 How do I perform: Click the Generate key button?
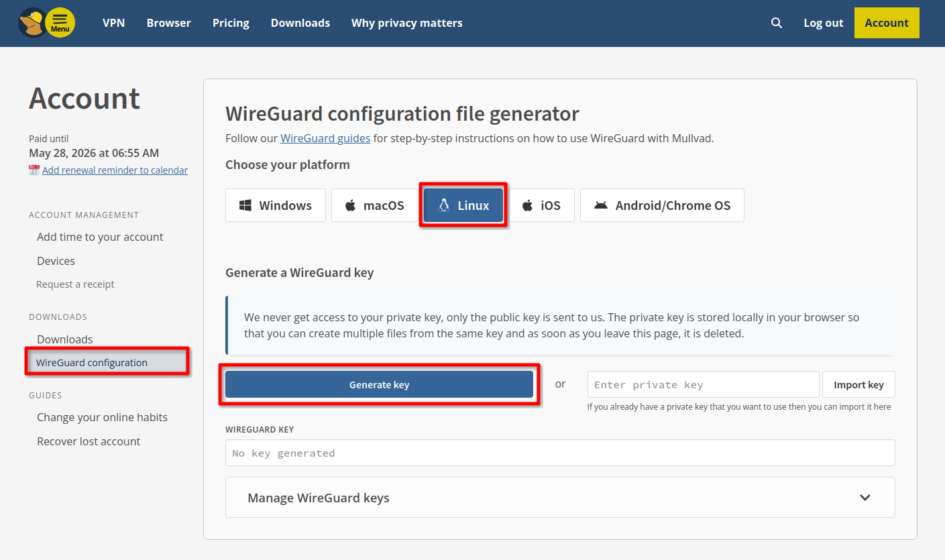click(x=379, y=385)
